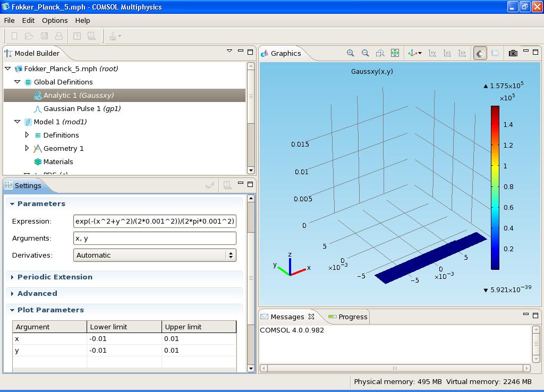Collapse the Global Definitions tree node
This screenshot has width=544, height=392.
click(x=18, y=82)
